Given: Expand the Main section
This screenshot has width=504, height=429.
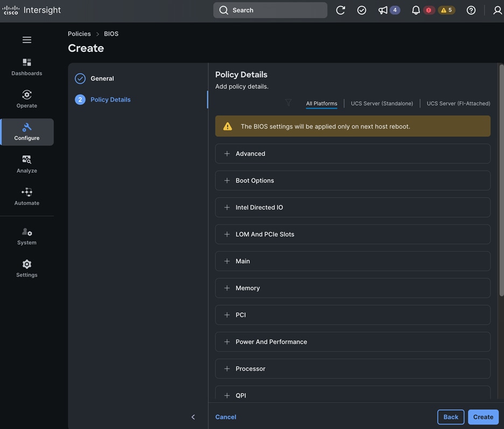Looking at the screenshot, I should [x=353, y=261].
